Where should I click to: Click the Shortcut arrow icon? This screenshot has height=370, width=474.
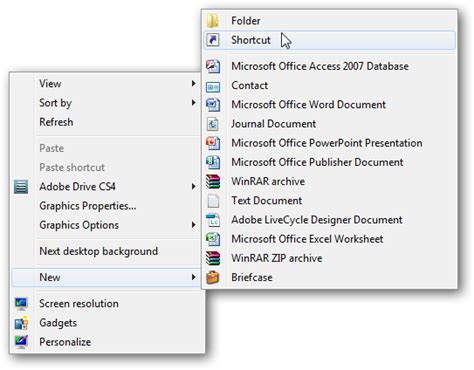[213, 40]
